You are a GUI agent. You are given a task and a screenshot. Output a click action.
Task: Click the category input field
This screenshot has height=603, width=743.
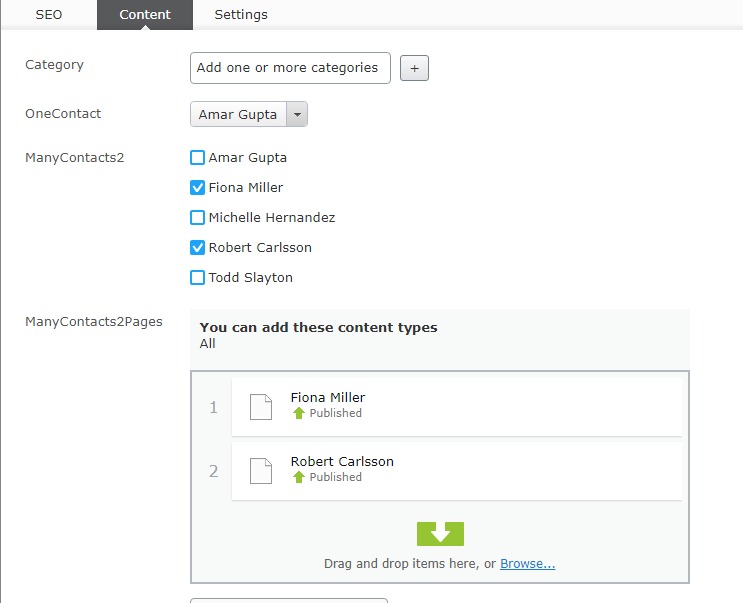[289, 68]
